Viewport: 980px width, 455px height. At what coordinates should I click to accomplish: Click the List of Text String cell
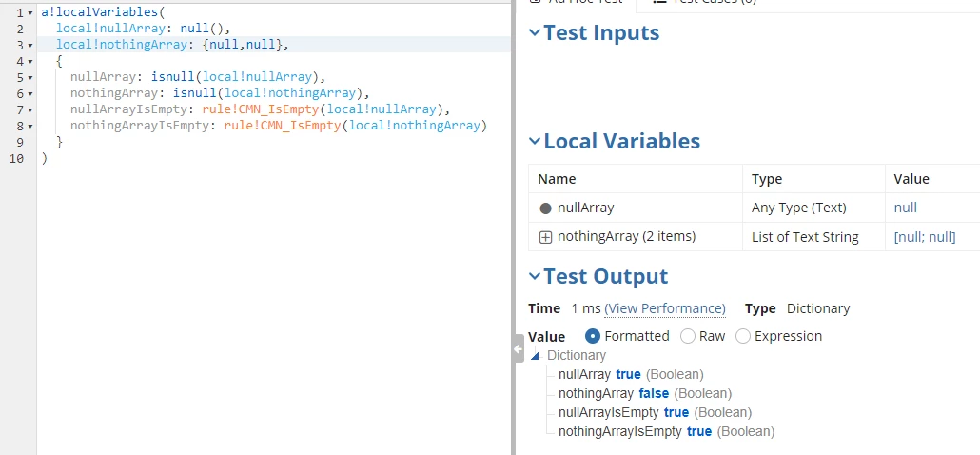[x=805, y=238]
